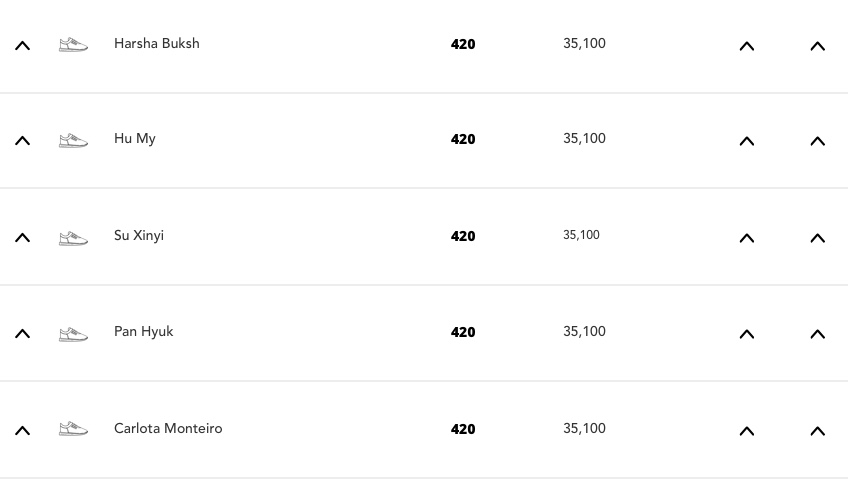Open Harsha Buksh's profile name

(x=156, y=44)
